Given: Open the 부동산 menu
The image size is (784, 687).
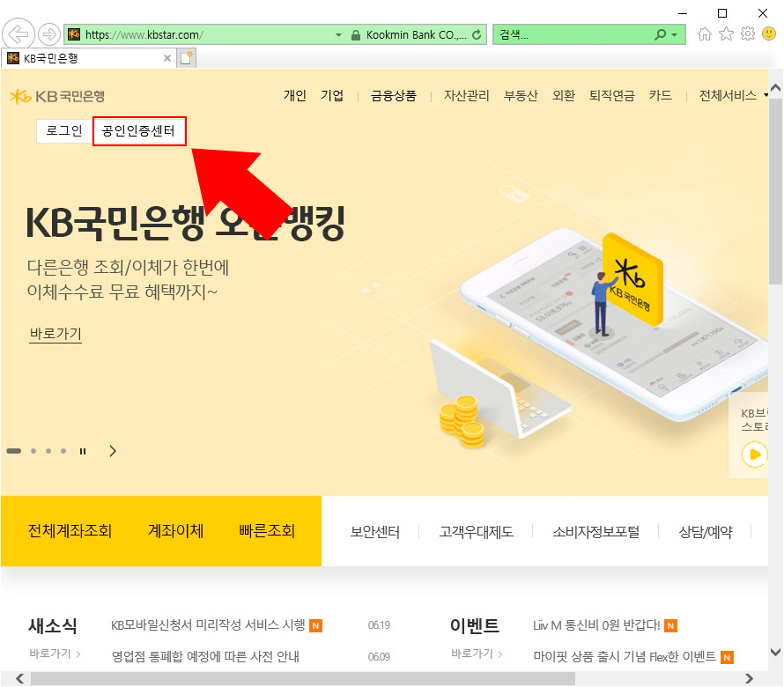Looking at the screenshot, I should tap(521, 95).
